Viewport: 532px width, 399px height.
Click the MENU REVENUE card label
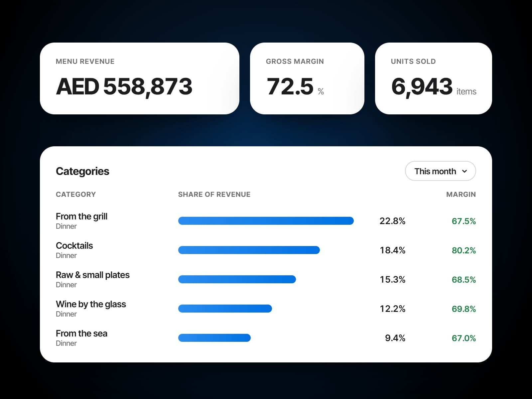tap(85, 61)
